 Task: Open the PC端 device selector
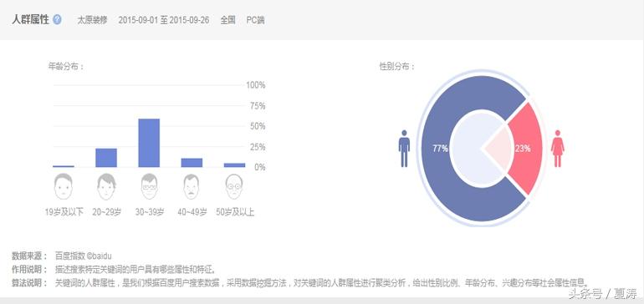(255, 20)
